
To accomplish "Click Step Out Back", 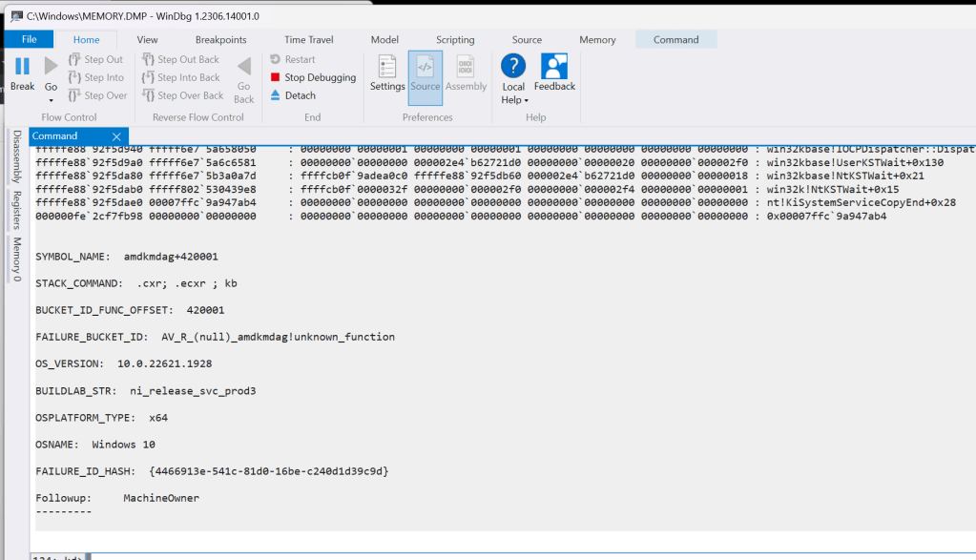I will 180,59.
